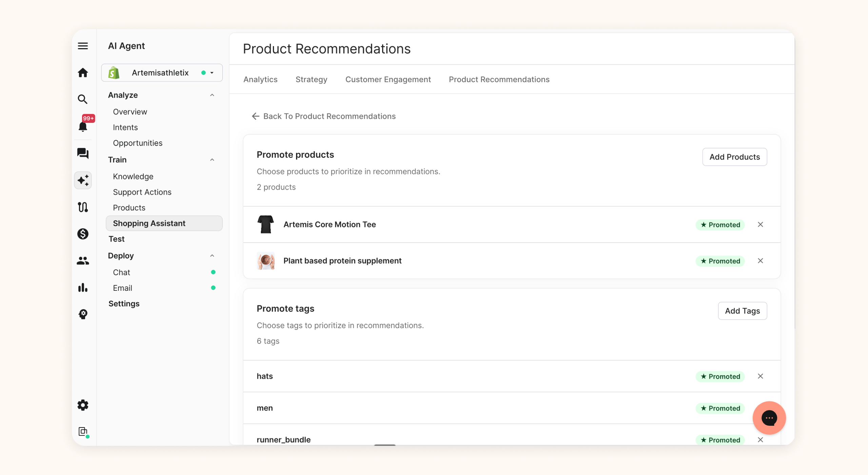Image resolution: width=868 pixels, height=475 pixels.
Task: Remove the runner_bundle tag
Action: click(760, 440)
